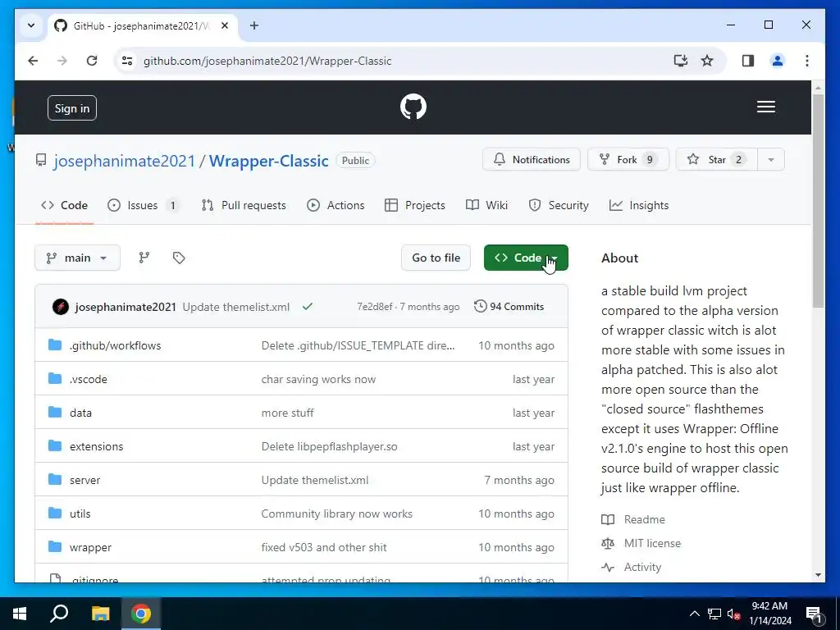Screen dimensions: 840x630
Task: Click the Notifications button
Action: 532,160
